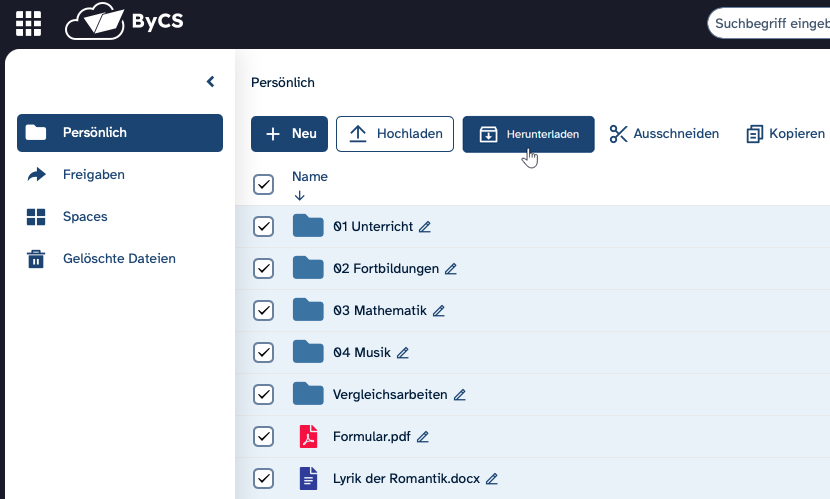Click the 03 Mathematik folder icon
Screen dimensions: 830x499
308,310
